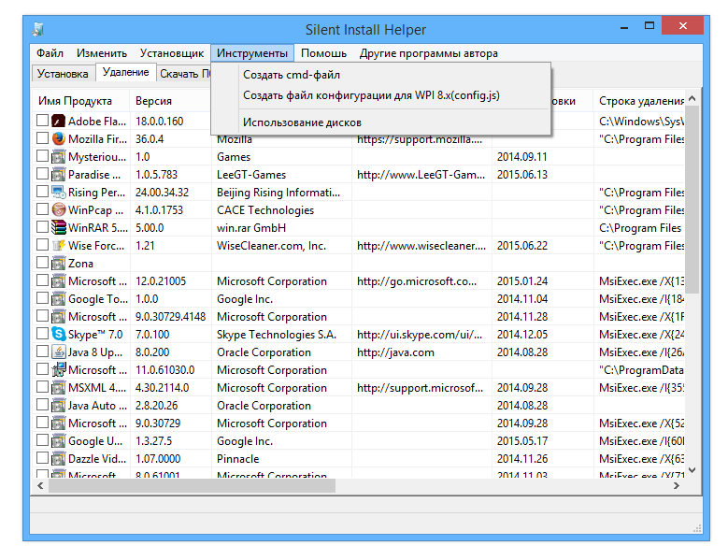
Task: Select the Zona checkbox
Action: [42, 263]
